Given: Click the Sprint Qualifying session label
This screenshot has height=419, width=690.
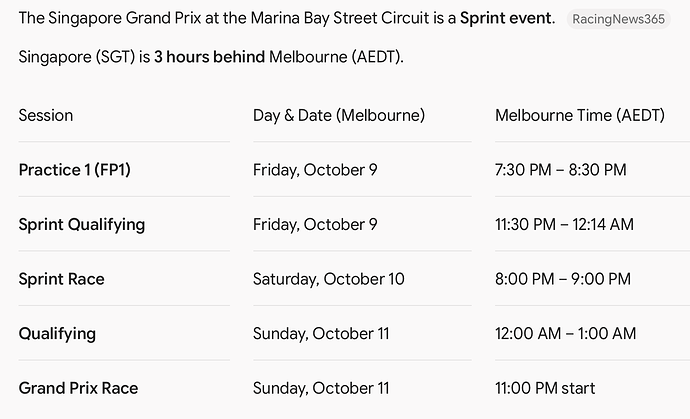Looking at the screenshot, I should pyautogui.click(x=81, y=224).
